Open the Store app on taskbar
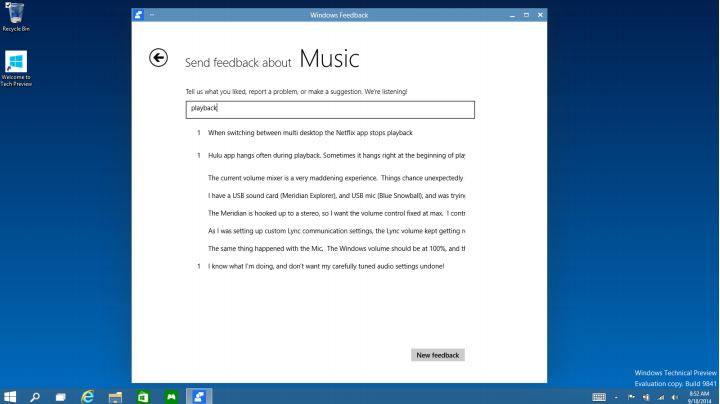 (x=143, y=396)
